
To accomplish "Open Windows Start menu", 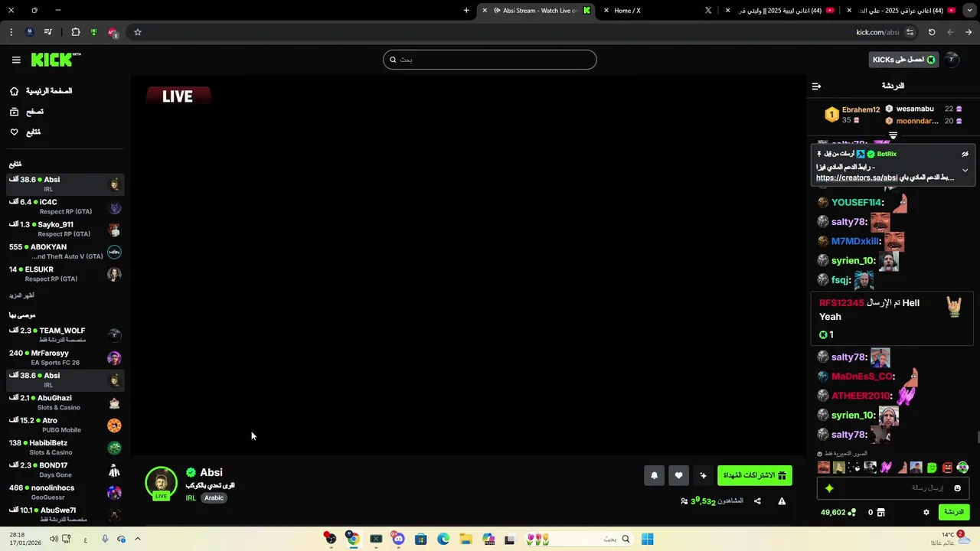I will click(x=647, y=539).
